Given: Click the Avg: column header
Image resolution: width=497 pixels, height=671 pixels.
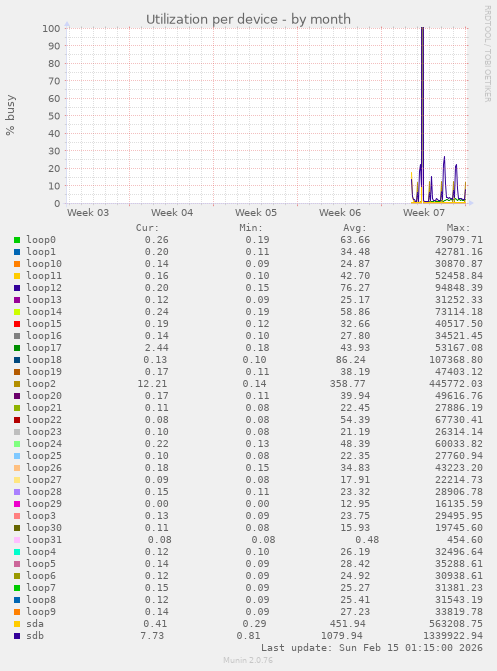Looking at the screenshot, I should [354, 228].
